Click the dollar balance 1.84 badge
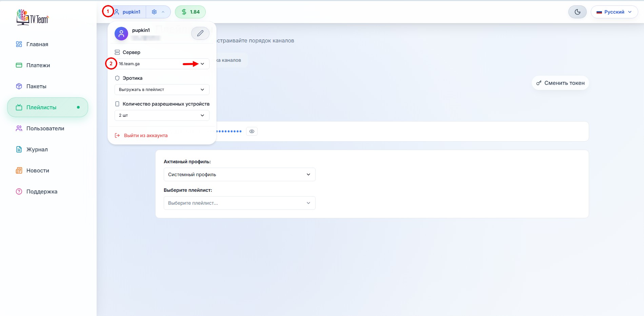 pos(190,12)
